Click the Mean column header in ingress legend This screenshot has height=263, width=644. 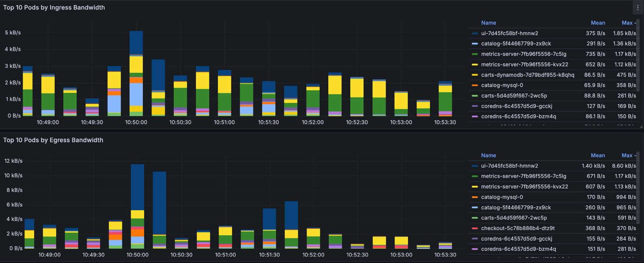click(598, 23)
